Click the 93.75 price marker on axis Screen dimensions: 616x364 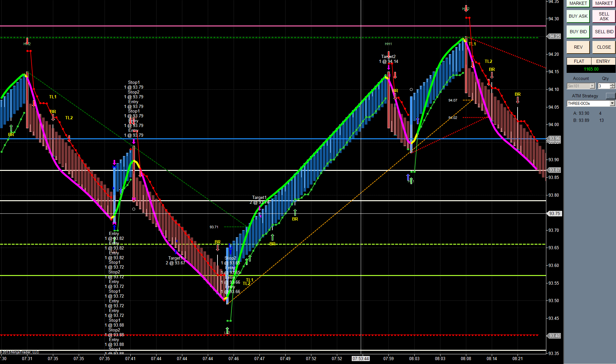554,213
